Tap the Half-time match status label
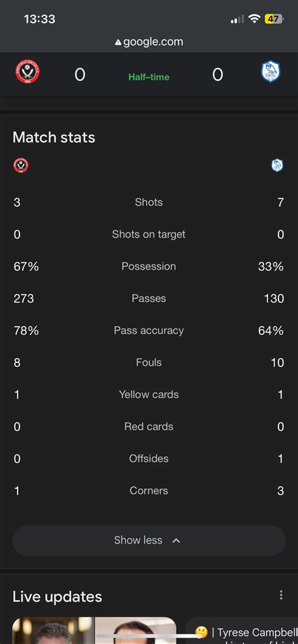 coord(149,77)
